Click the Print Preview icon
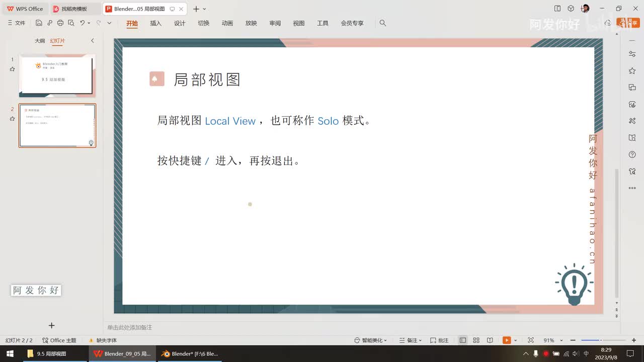Viewport: 644px width, 362px height. pyautogui.click(x=71, y=23)
